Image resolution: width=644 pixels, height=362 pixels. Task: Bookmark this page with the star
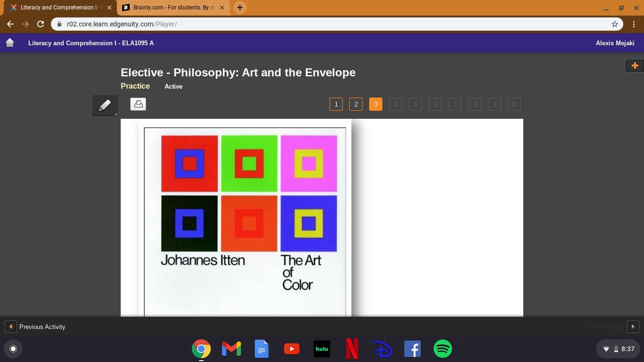click(615, 24)
